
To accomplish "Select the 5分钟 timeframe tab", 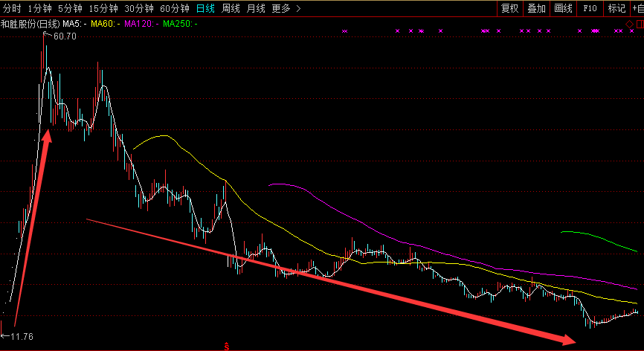I will tap(70, 8).
